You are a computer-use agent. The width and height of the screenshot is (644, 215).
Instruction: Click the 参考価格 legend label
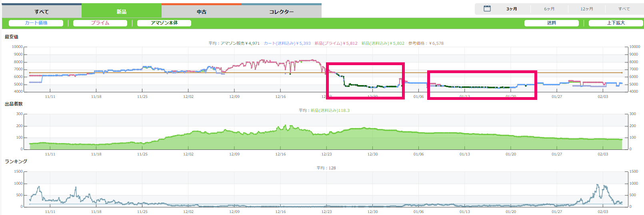[426, 43]
